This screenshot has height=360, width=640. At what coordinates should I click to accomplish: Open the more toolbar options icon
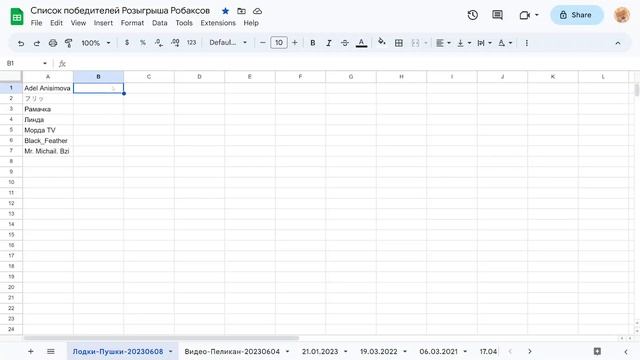(527, 43)
